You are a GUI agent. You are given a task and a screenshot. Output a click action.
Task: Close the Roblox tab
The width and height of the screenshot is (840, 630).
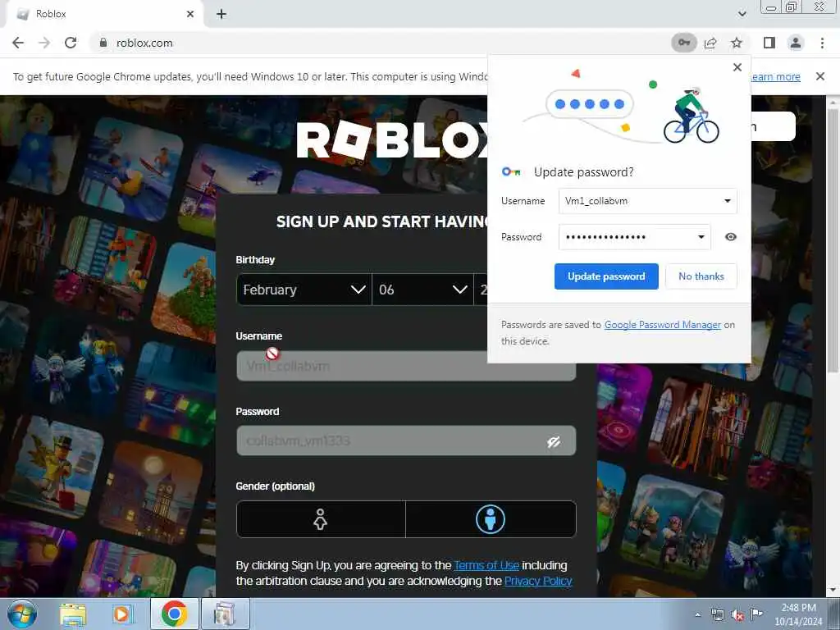(190, 14)
